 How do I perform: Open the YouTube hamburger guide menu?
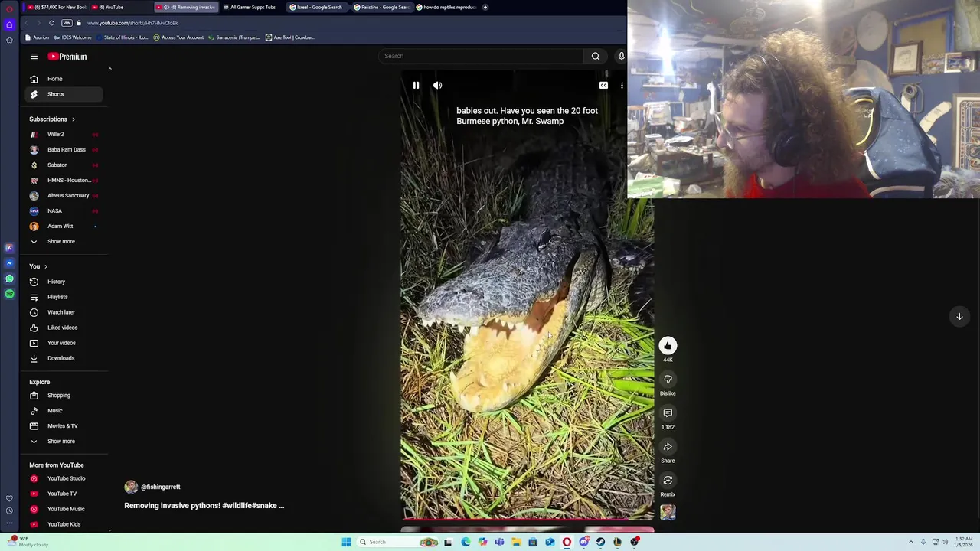pos(34,57)
